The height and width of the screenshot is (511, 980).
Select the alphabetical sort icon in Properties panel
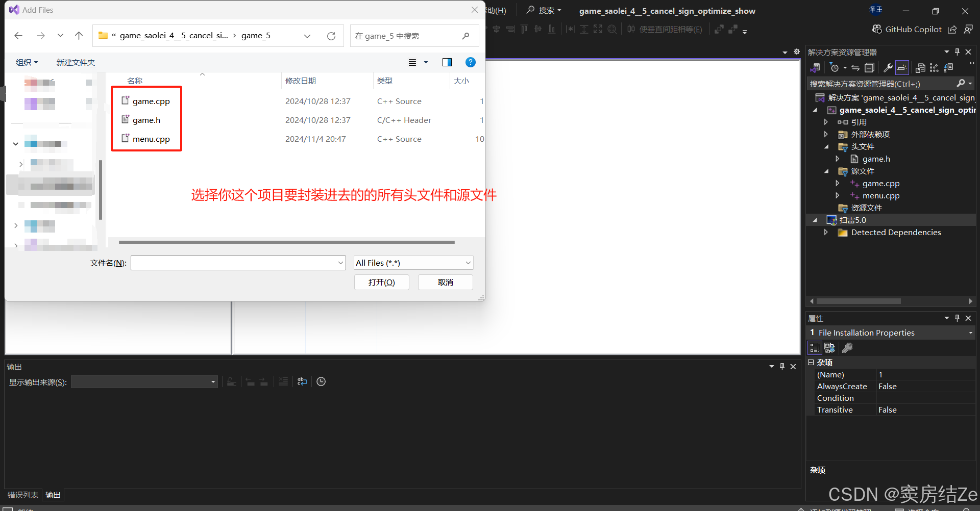point(829,348)
